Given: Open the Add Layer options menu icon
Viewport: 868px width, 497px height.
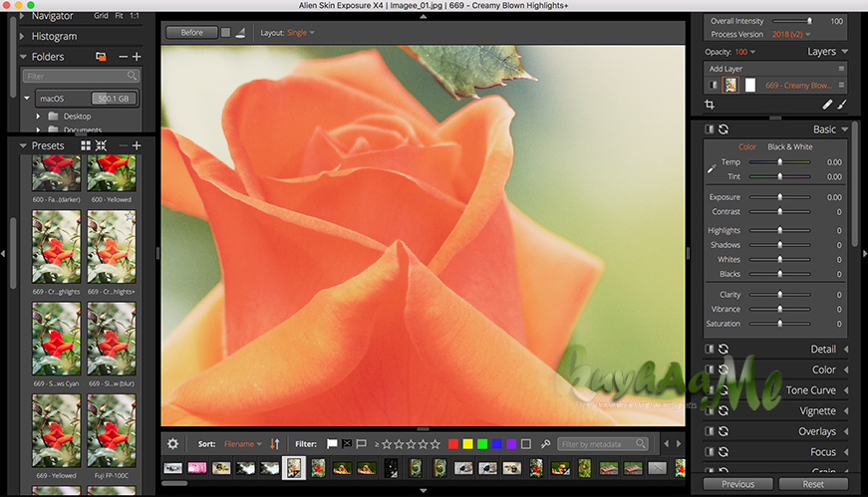Looking at the screenshot, I should pyautogui.click(x=841, y=69).
